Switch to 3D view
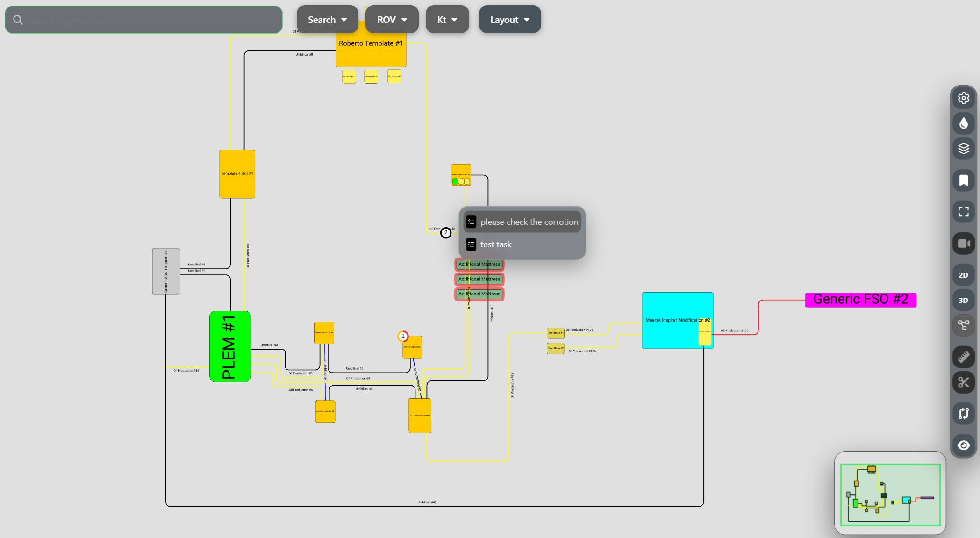 pos(963,300)
